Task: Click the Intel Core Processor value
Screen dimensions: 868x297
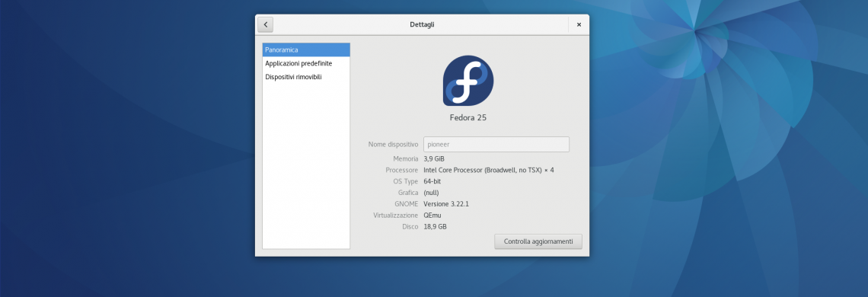Action: pyautogui.click(x=488, y=170)
